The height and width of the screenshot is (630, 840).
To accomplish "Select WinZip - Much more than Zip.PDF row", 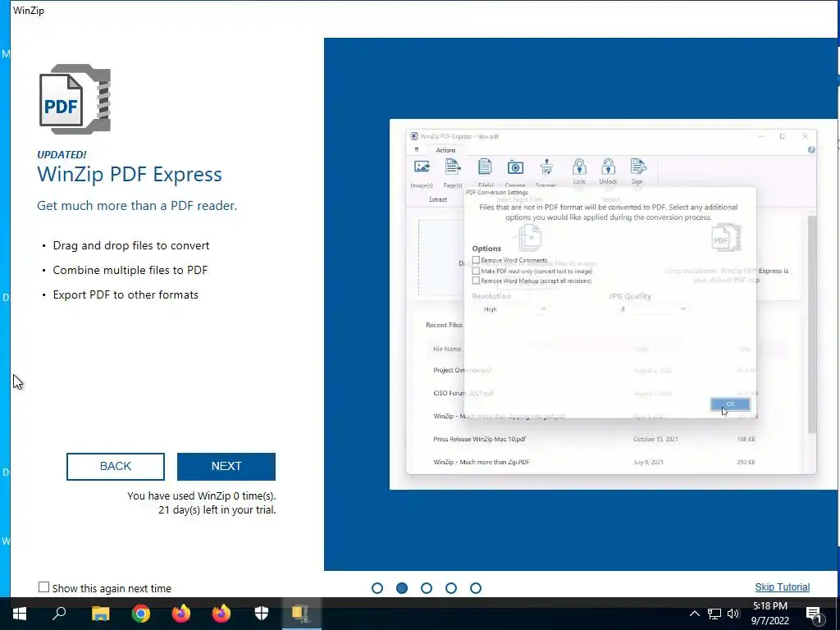I will pyautogui.click(x=594, y=462).
